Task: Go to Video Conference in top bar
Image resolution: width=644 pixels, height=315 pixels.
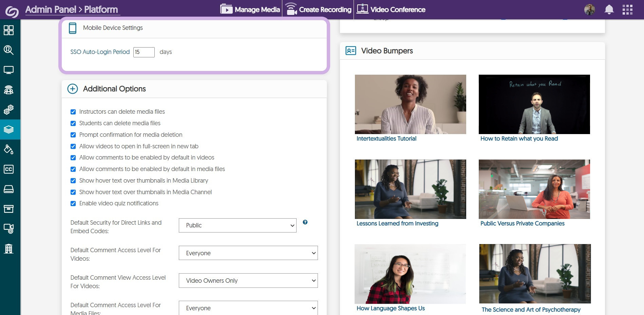Action: (391, 10)
